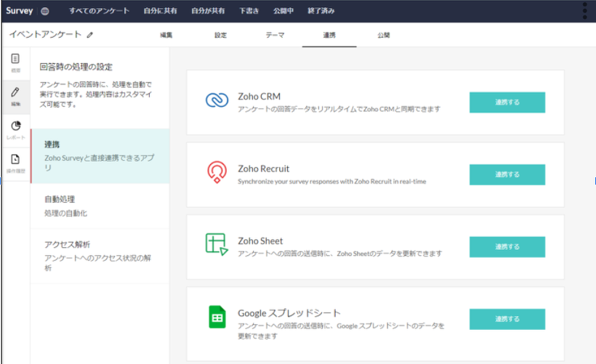Open the three-dot menu at top right
Image resolution: width=596 pixels, height=364 pixels.
point(584,11)
